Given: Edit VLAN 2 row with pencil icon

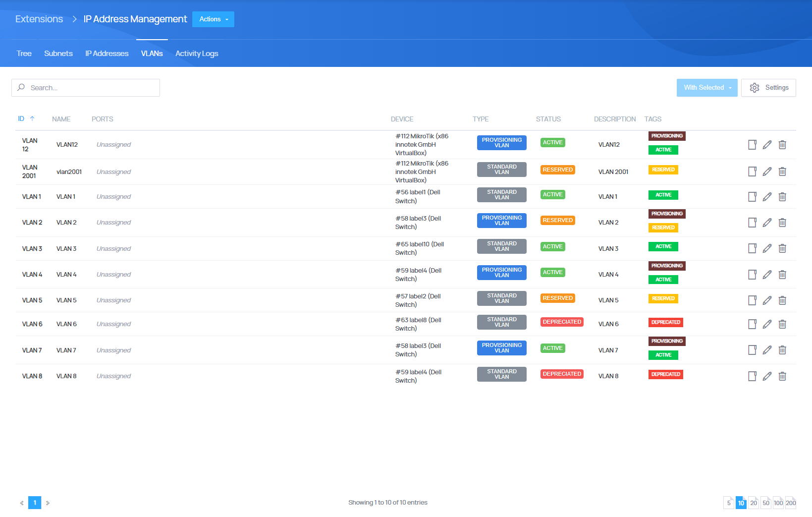Looking at the screenshot, I should click(767, 223).
